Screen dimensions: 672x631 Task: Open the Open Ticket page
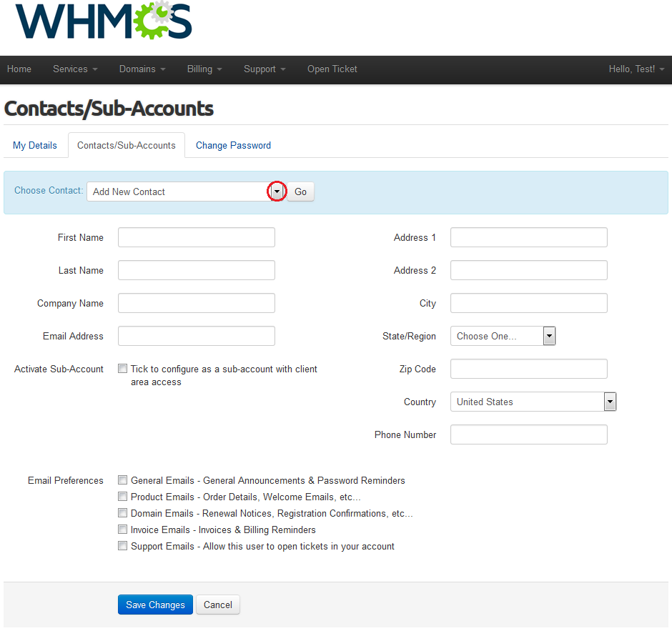332,69
